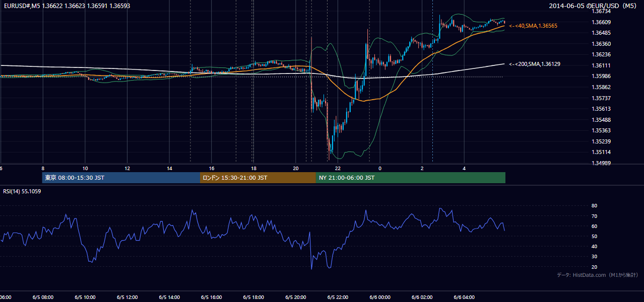This screenshot has width=644, height=302.
Task: Click the 1.35862 price axis label
Action: point(601,87)
